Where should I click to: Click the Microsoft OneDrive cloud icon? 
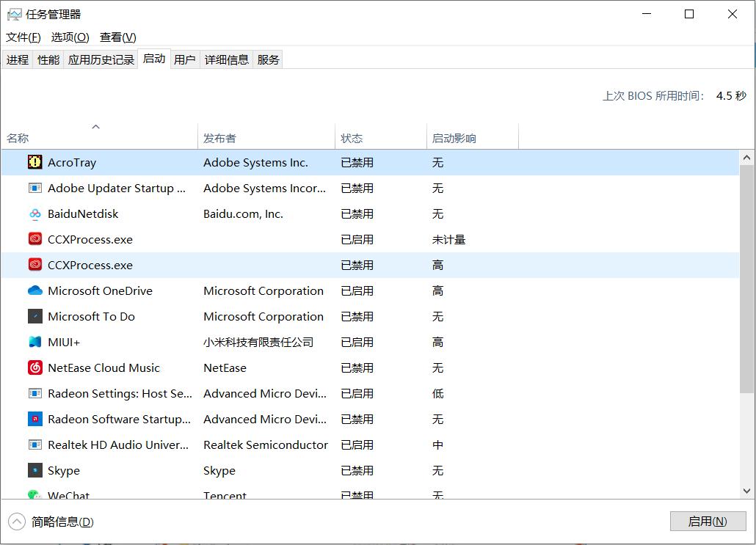pos(34,290)
